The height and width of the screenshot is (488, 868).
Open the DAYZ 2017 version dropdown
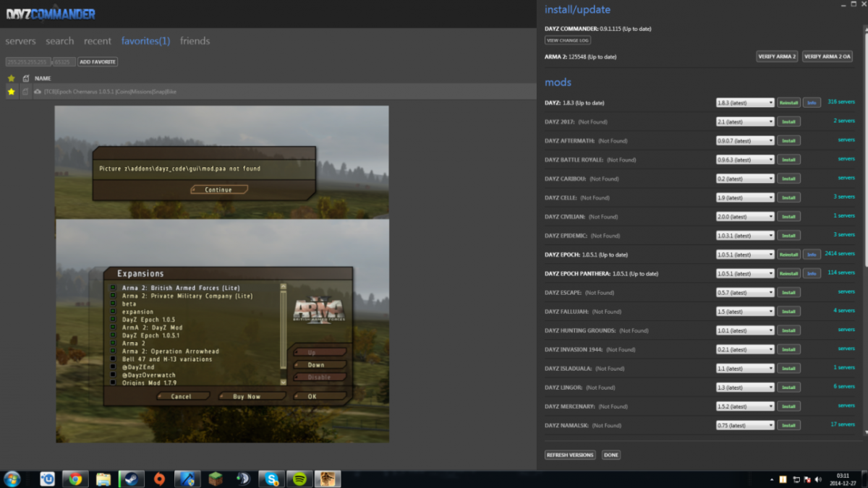coord(745,121)
